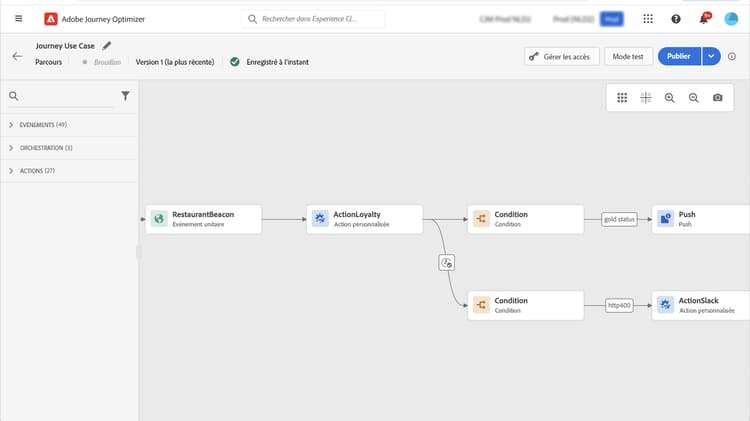Click the pencil icon to rename the journey
Image resolution: width=750 pixels, height=421 pixels.
click(x=107, y=45)
